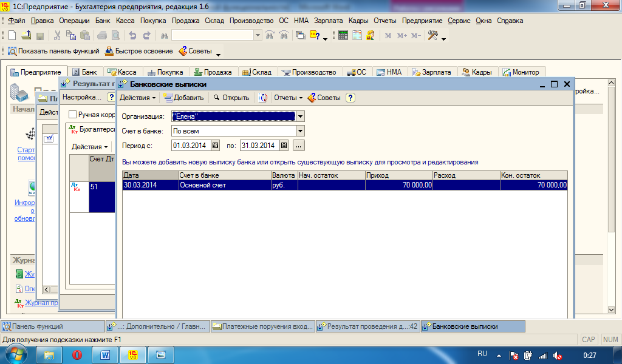
Task: Click the binoculars Find icon
Action: [164, 36]
